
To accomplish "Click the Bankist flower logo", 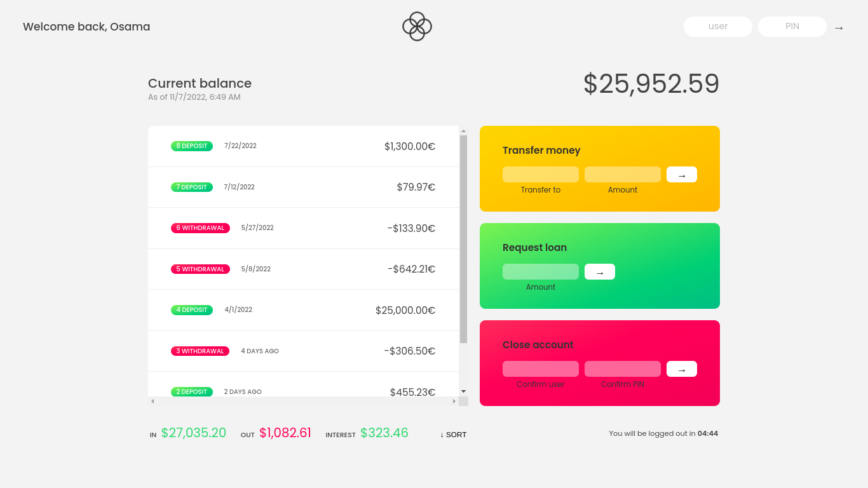I will (417, 27).
